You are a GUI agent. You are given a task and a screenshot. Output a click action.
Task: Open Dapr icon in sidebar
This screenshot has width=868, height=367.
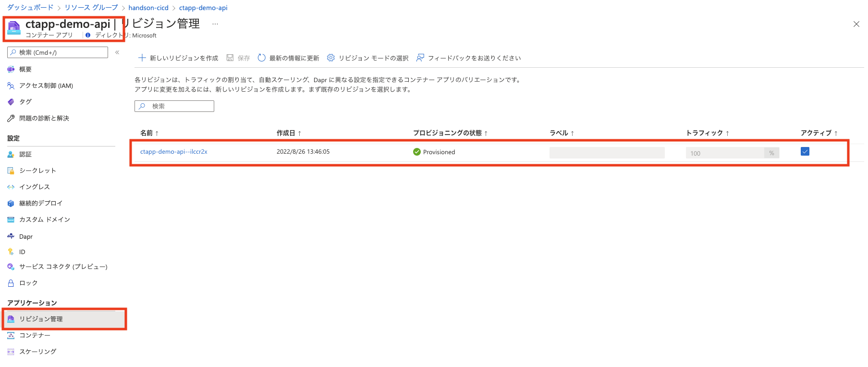click(11, 236)
